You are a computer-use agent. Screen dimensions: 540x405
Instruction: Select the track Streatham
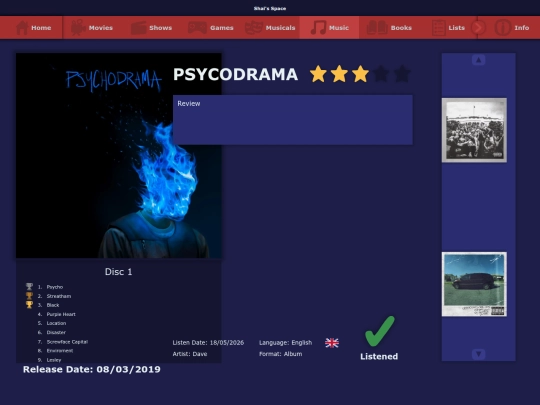coord(59,296)
